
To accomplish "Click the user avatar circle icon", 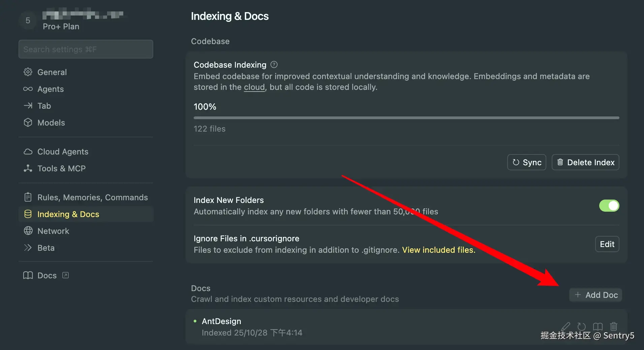I will coord(28,21).
